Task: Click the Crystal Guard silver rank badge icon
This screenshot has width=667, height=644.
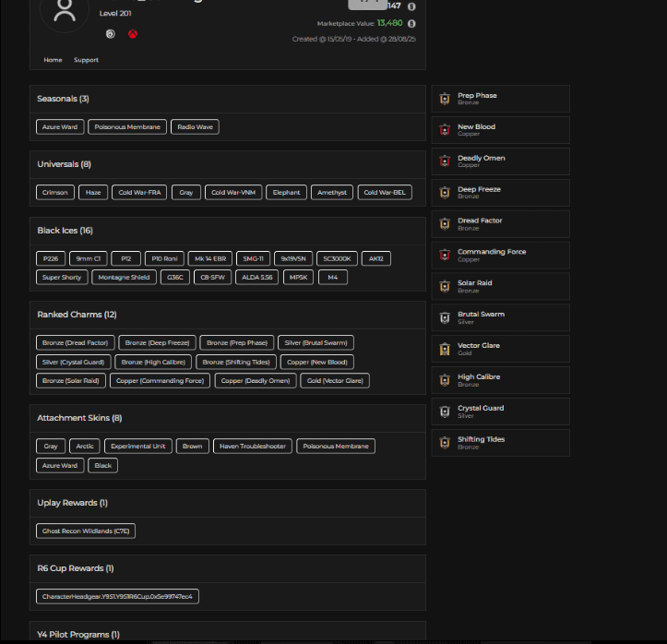Action: point(445,411)
